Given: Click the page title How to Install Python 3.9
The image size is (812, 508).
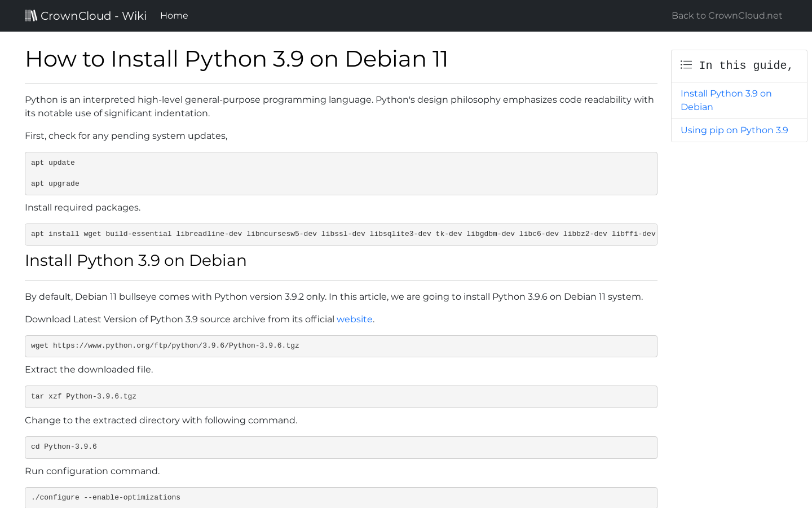Looking at the screenshot, I should tap(236, 59).
